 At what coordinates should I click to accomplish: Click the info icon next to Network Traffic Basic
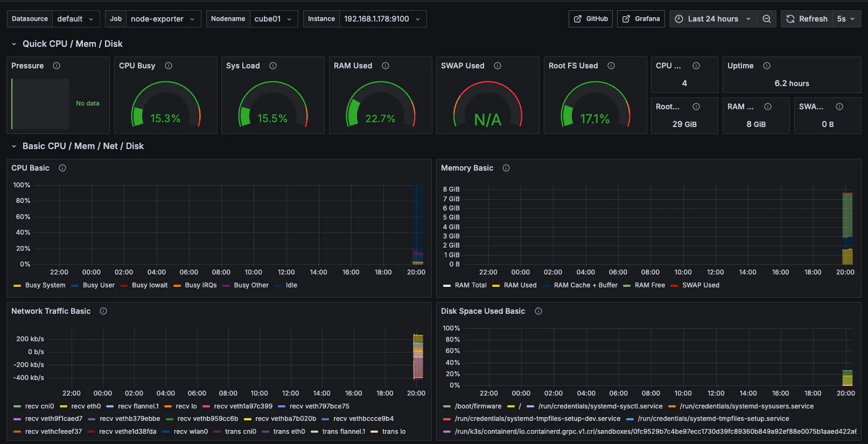point(103,311)
